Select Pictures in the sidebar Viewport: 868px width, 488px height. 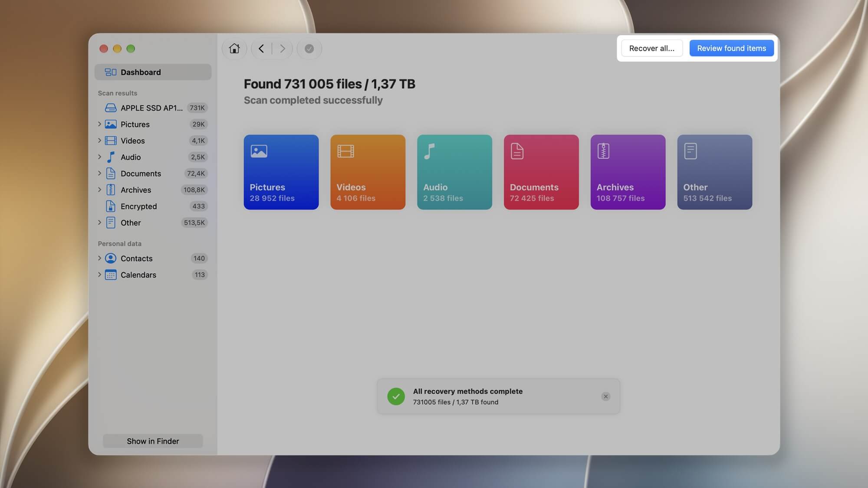click(x=153, y=124)
